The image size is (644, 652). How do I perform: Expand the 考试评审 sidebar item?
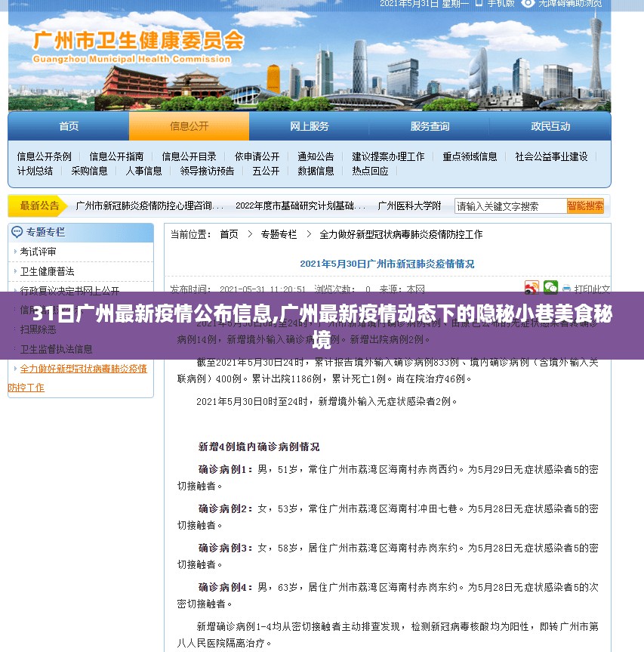(38, 252)
